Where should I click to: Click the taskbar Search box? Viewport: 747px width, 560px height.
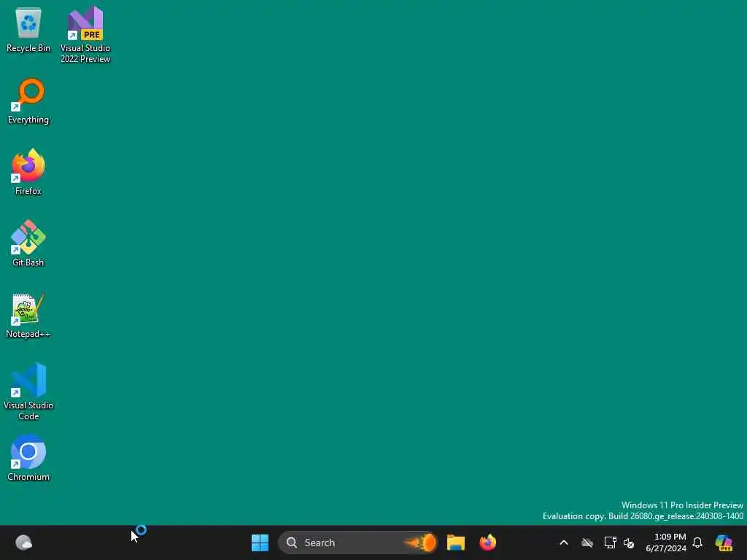point(357,542)
